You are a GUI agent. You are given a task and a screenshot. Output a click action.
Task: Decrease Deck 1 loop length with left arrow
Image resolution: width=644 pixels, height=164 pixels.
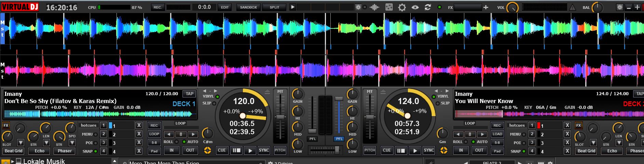[x=169, y=134]
